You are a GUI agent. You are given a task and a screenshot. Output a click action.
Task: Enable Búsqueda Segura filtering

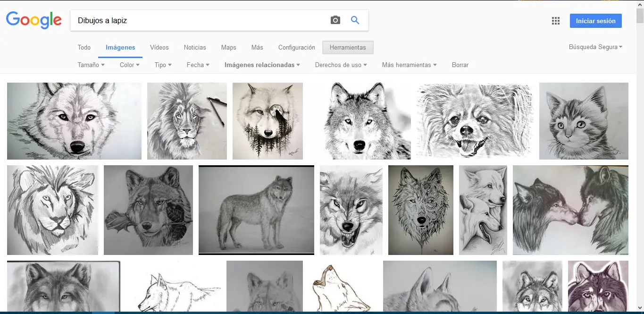coord(595,47)
